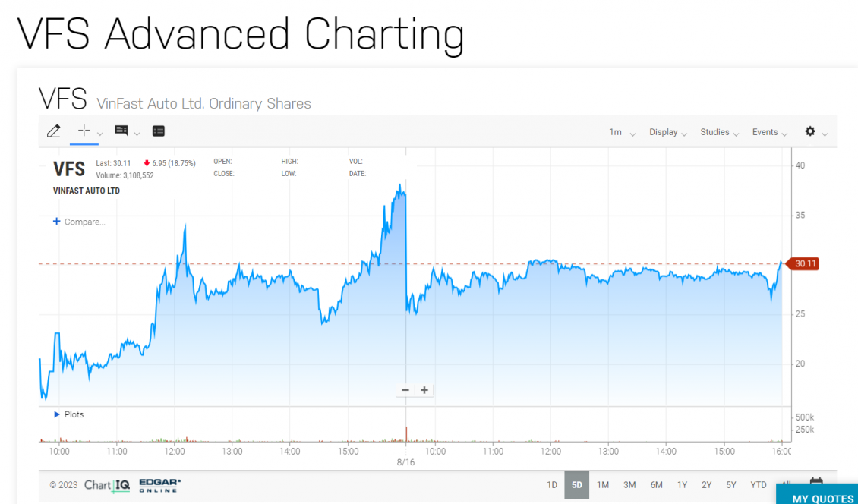Click the ChartIQ logo
Image resolution: width=858 pixels, height=504 pixels.
107,485
